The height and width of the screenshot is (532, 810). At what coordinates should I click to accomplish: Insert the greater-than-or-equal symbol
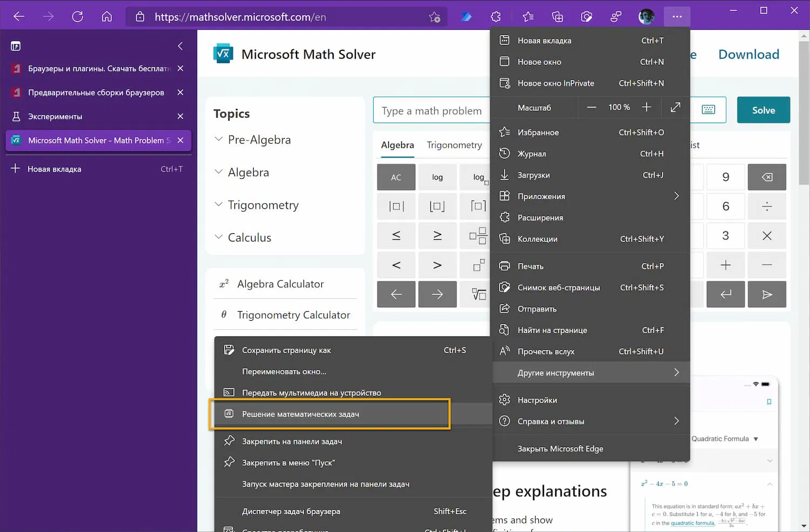[437, 235]
